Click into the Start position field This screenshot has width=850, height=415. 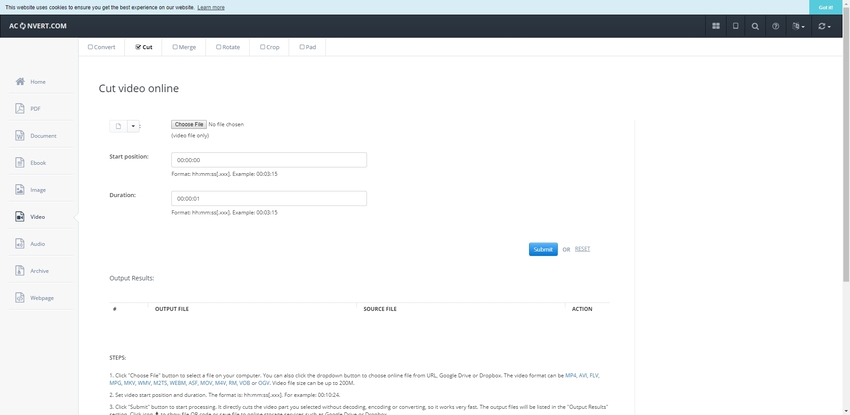click(268, 160)
